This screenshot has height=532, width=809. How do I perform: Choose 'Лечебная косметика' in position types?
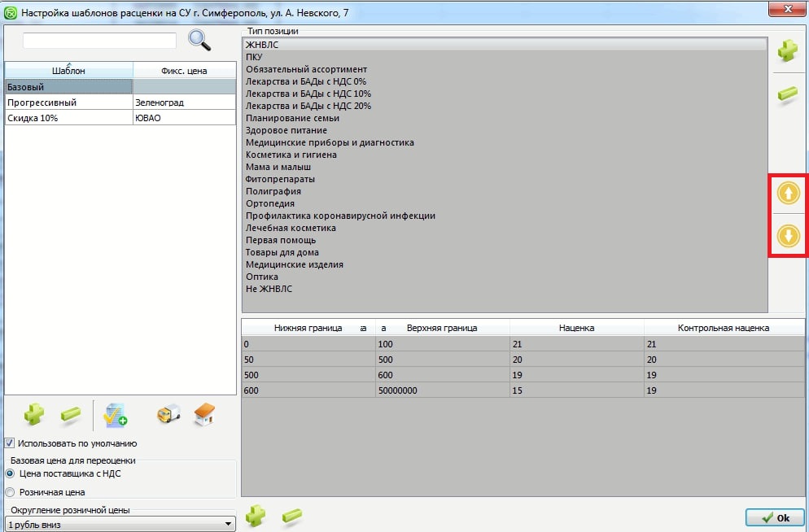(291, 229)
